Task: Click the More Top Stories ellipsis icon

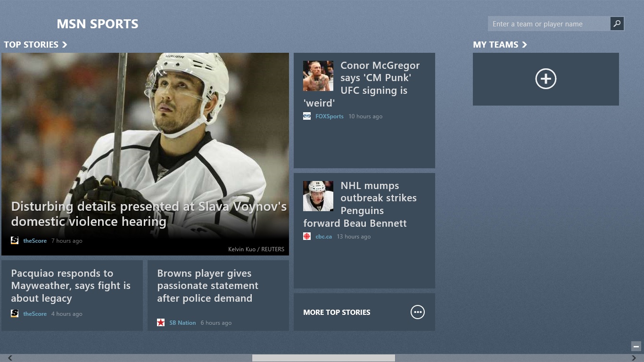Action: coord(418,312)
